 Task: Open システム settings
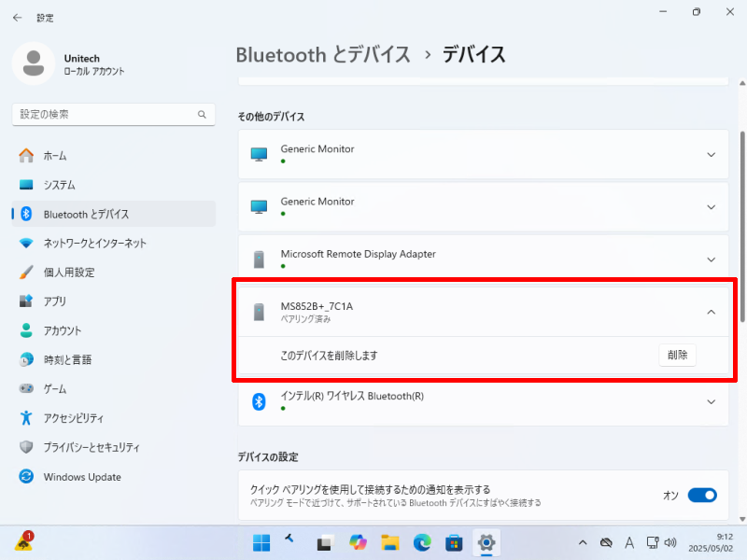tap(113, 185)
